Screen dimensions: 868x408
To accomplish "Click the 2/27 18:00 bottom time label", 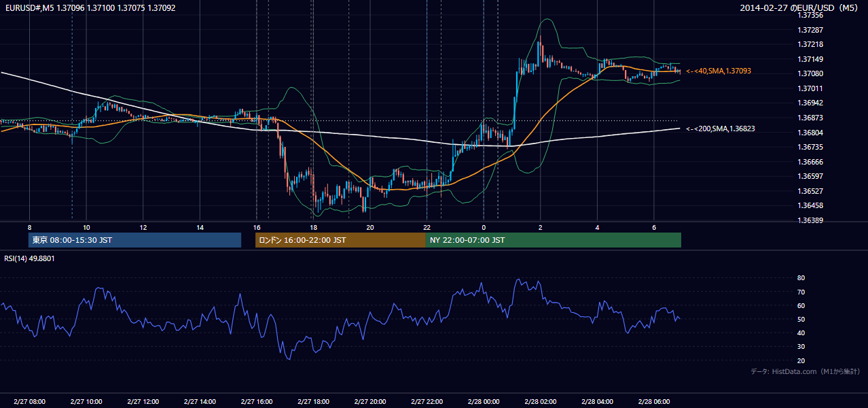I will tap(313, 402).
